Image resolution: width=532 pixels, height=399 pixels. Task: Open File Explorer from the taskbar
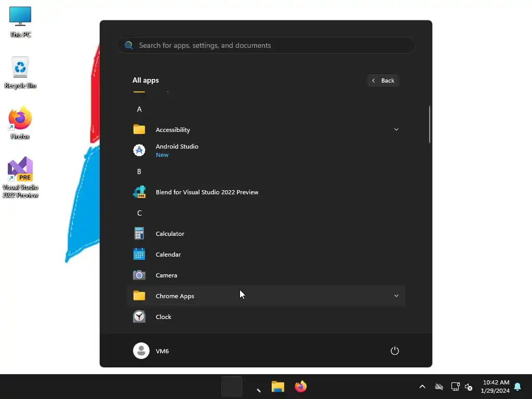coord(278,387)
